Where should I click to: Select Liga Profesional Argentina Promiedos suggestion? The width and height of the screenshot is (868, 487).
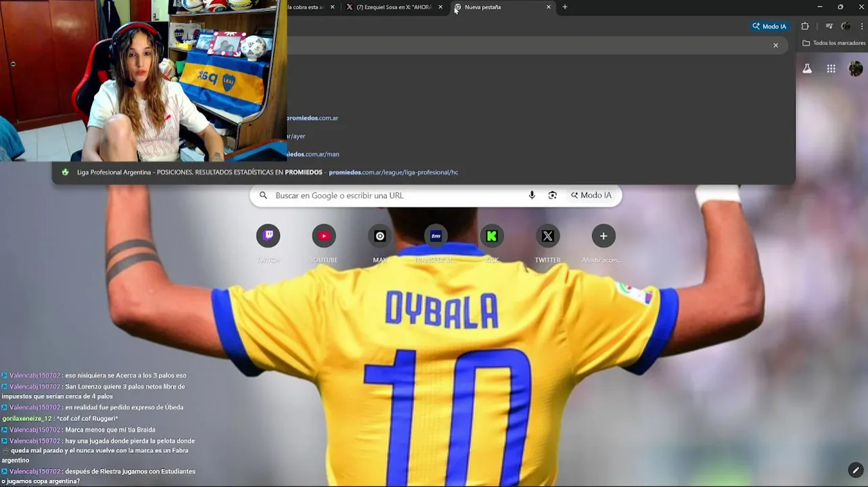click(424, 172)
